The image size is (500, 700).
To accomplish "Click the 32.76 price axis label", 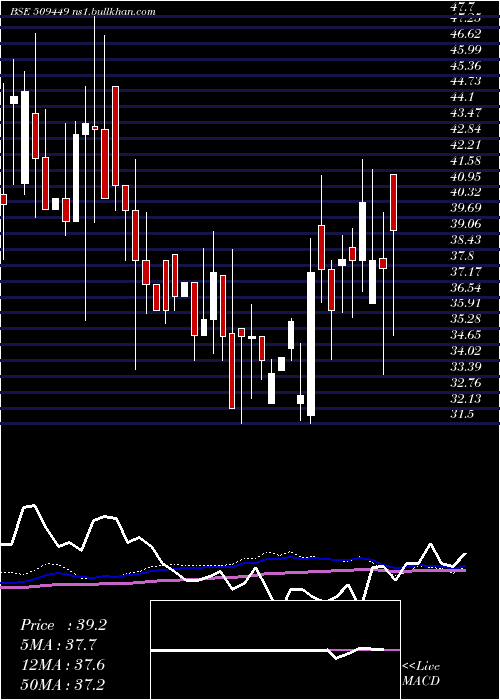I will 466,383.
